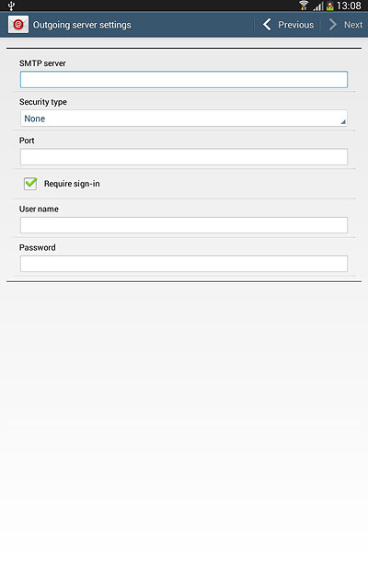This screenshot has height=588, width=368.
Task: Continue with the Next button
Action: pos(345,25)
